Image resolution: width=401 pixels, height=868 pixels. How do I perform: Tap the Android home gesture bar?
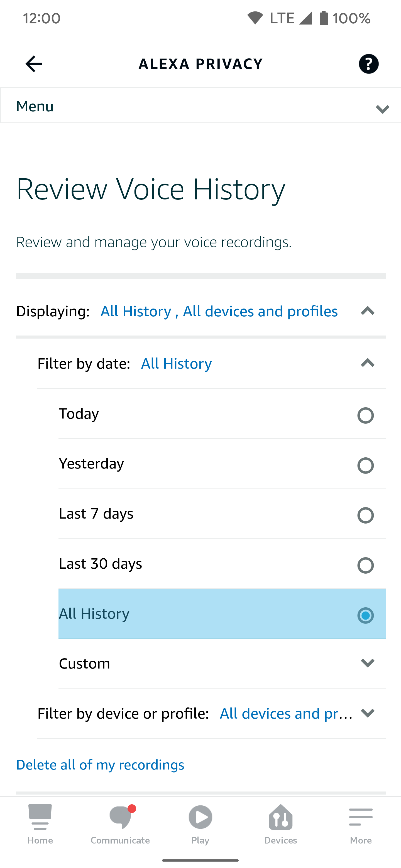[200, 860]
